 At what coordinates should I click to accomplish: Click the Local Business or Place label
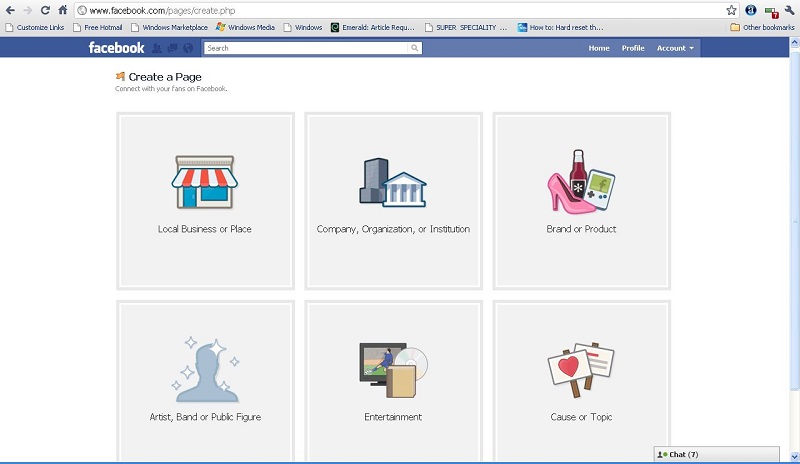pos(205,229)
